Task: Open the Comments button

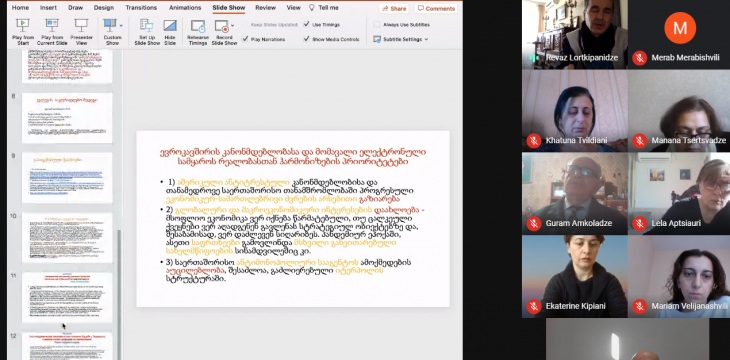Action: (436, 8)
